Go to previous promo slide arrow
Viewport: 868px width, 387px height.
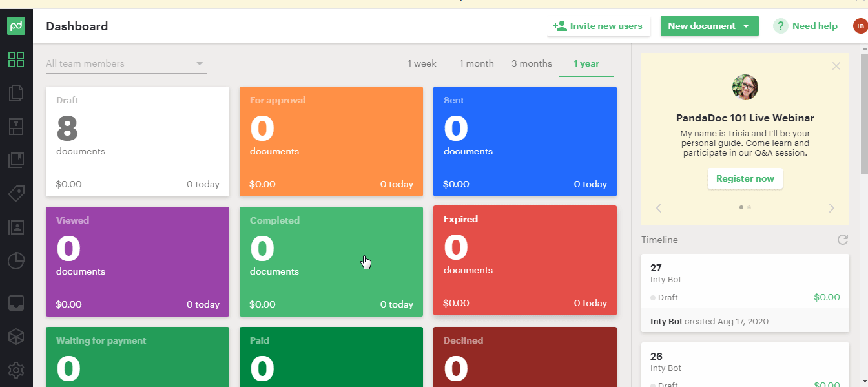[x=659, y=208]
